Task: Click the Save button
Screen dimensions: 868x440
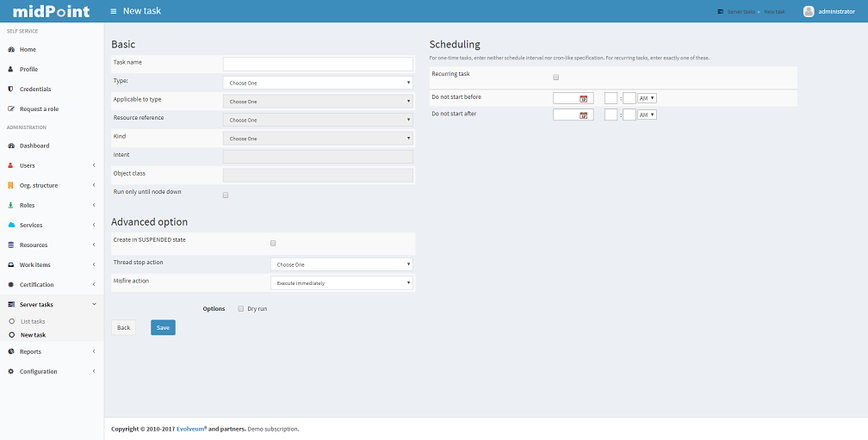Action: point(163,328)
